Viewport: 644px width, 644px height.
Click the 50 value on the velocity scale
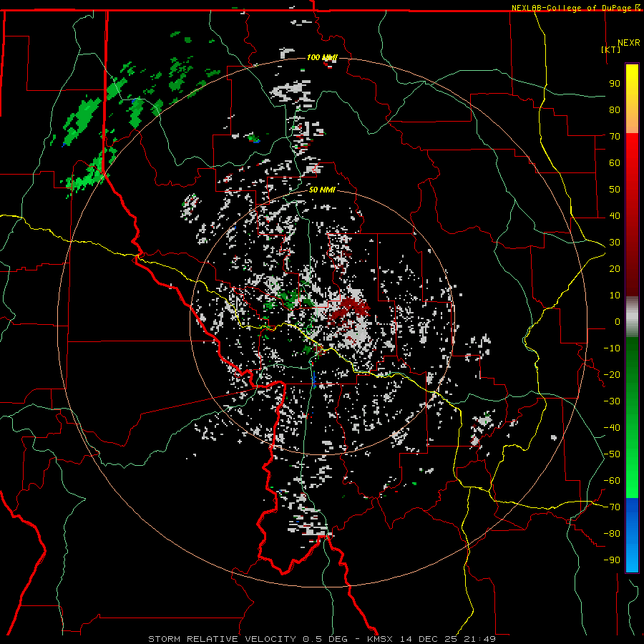coord(615,190)
